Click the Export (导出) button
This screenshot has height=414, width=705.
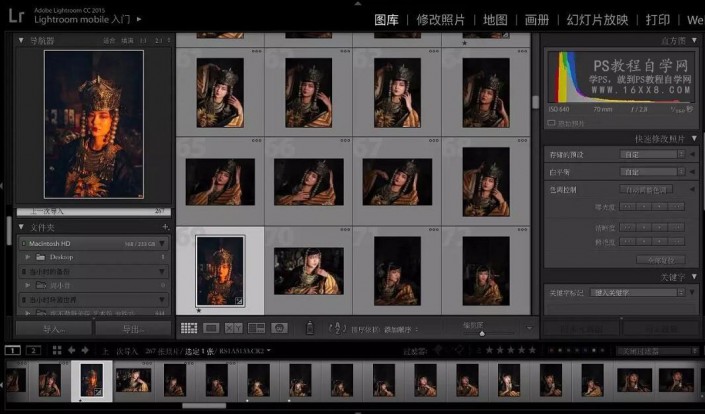pos(133,328)
